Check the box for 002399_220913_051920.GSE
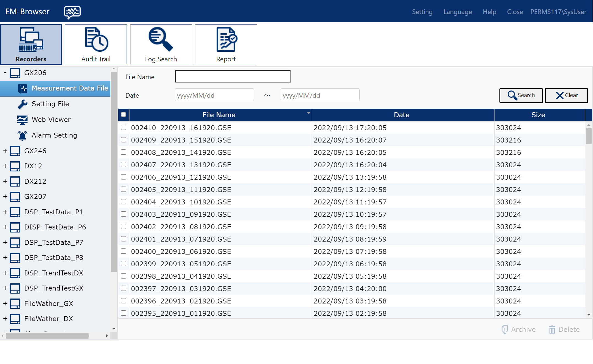The width and height of the screenshot is (593, 364). pos(124,264)
